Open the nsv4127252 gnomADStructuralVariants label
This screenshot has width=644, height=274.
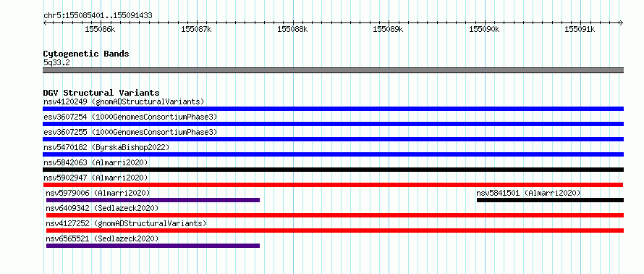point(126,223)
